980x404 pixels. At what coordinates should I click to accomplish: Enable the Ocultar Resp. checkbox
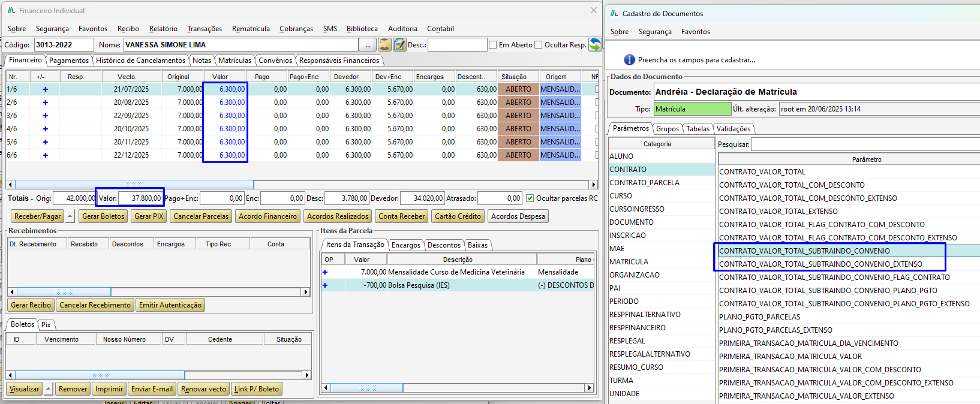[x=538, y=45]
